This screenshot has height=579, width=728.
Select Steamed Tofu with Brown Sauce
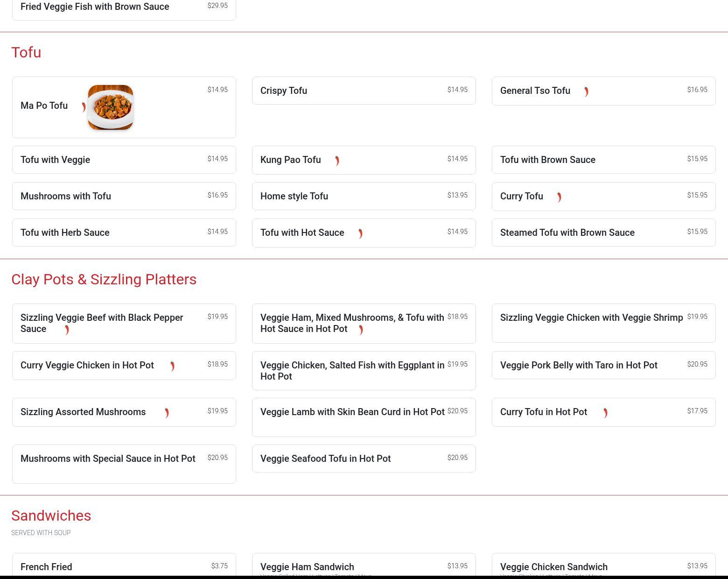tap(567, 233)
